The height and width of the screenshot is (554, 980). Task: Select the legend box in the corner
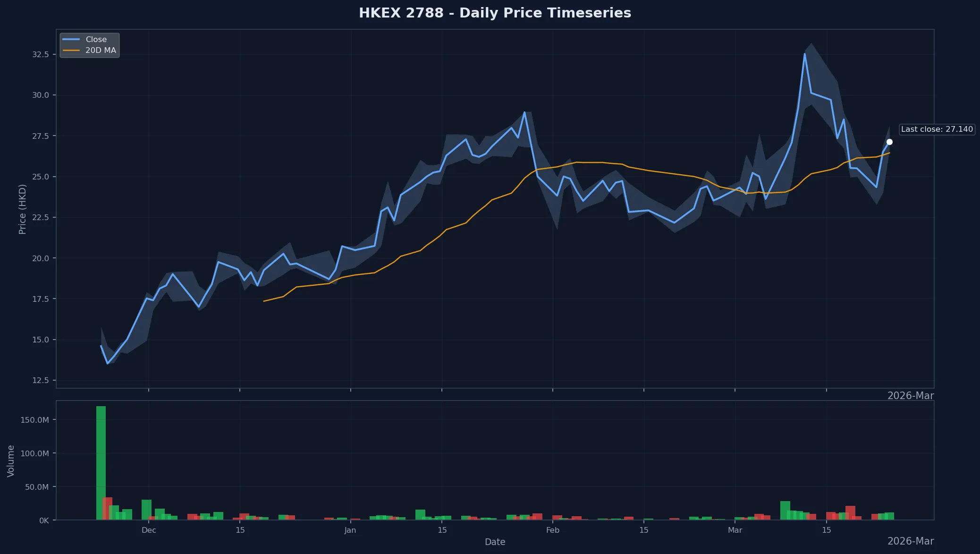(x=90, y=45)
